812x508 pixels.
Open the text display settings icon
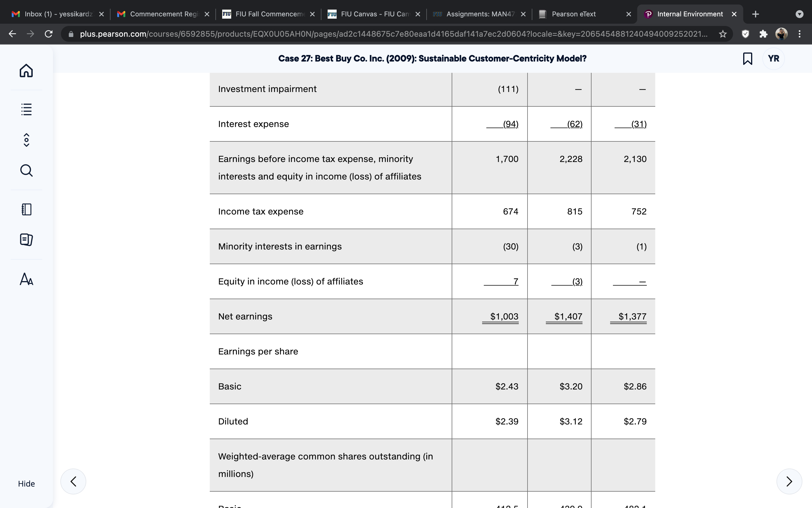click(x=27, y=279)
